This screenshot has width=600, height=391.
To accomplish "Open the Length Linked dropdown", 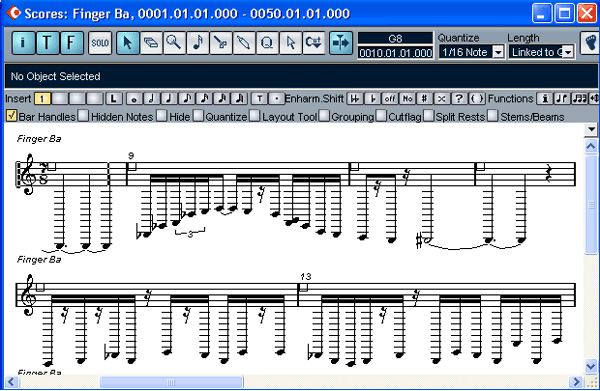I will (x=568, y=52).
